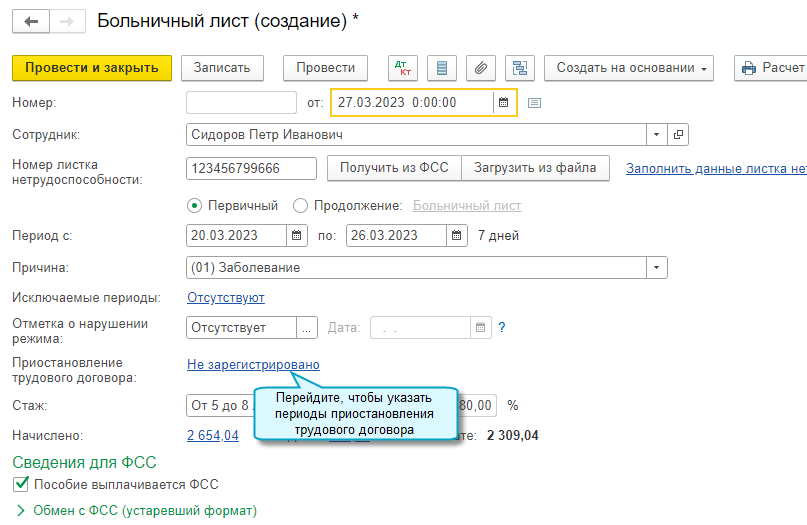Toggle the Пособие выплачивается ФСС checkbox
This screenshot has height=525, width=807.
pyautogui.click(x=21, y=485)
